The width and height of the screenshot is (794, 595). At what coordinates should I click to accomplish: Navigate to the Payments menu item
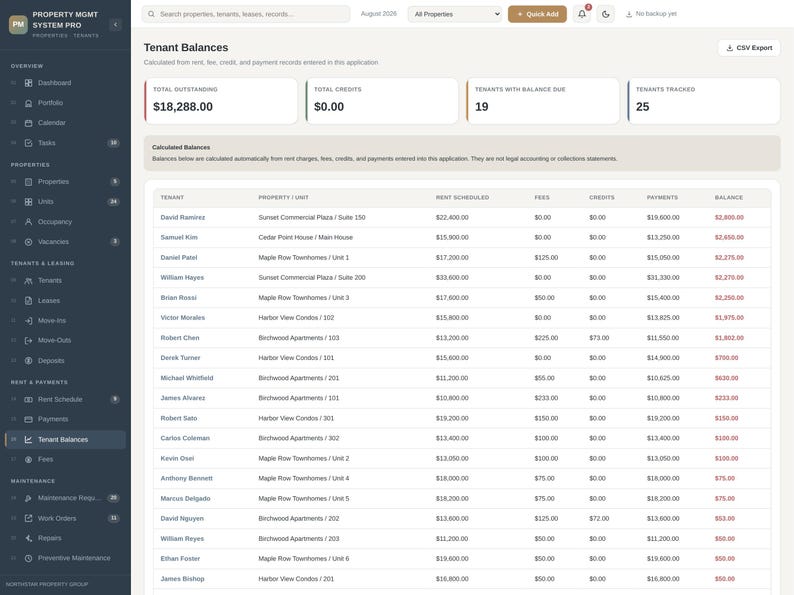(65, 419)
